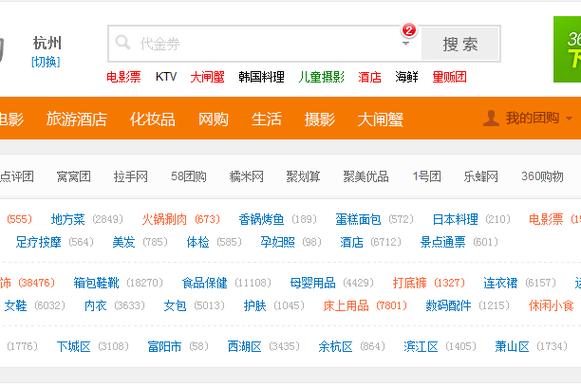
Task: Select 网购 in orange nav bar
Action: (213, 119)
